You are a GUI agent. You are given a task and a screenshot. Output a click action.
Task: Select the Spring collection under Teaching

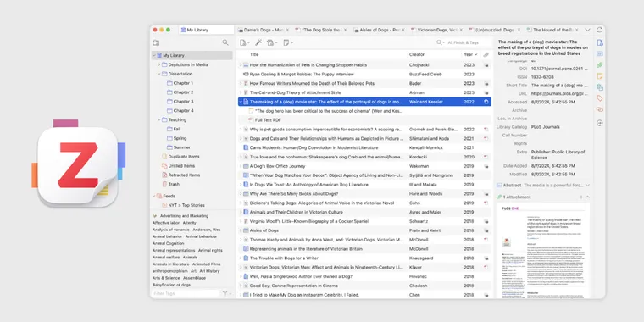click(180, 138)
